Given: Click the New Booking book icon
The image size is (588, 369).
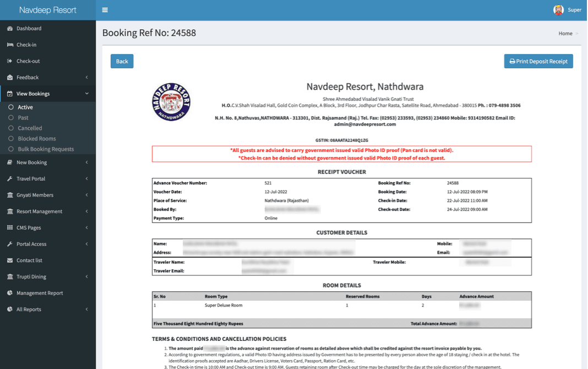Looking at the screenshot, I should tap(10, 162).
